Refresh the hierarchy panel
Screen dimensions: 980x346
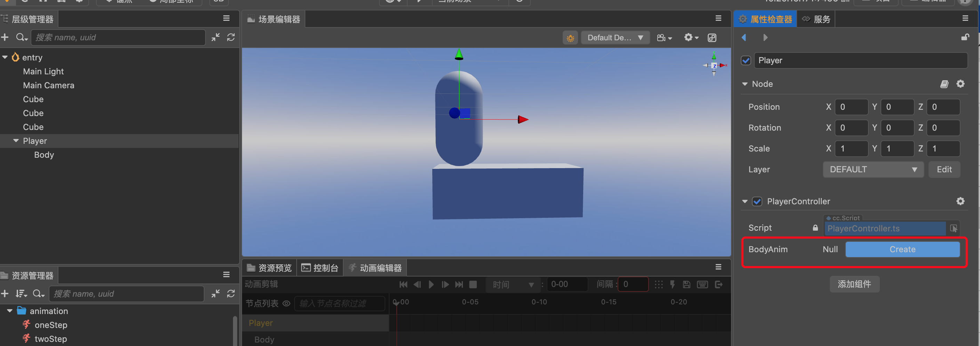coord(231,37)
